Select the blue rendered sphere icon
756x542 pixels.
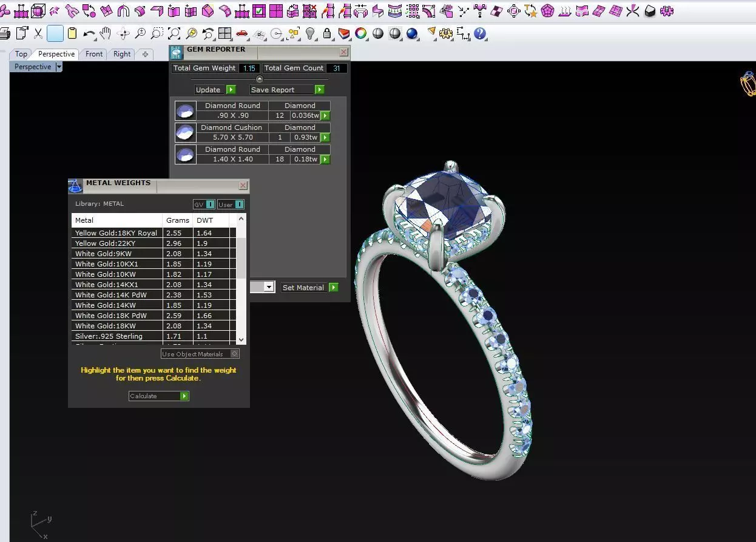point(412,33)
